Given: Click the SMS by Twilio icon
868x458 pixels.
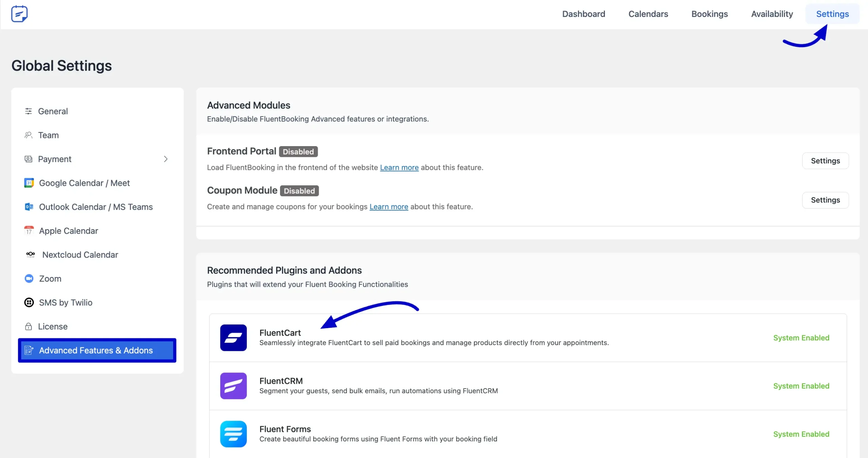Looking at the screenshot, I should coord(29,302).
